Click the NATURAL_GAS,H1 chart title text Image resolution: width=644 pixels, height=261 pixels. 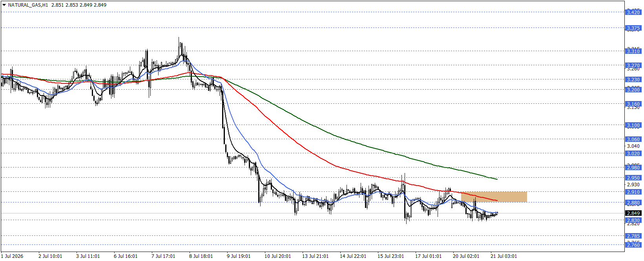pyautogui.click(x=28, y=5)
